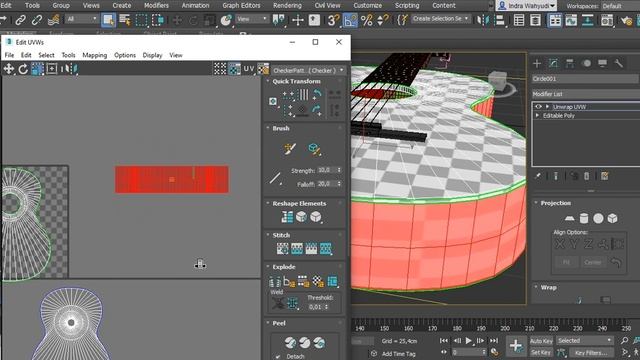Open the Create Selection Set dropdown
Image resolution: width=640 pixels, height=360 pixels.
440,19
